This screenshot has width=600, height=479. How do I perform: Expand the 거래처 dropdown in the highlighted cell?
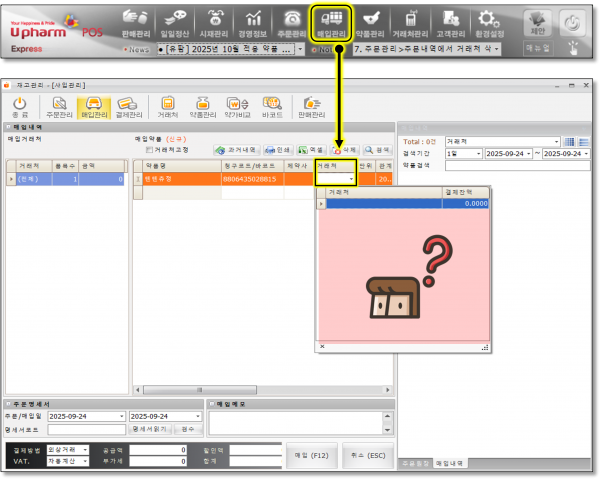[x=351, y=179]
